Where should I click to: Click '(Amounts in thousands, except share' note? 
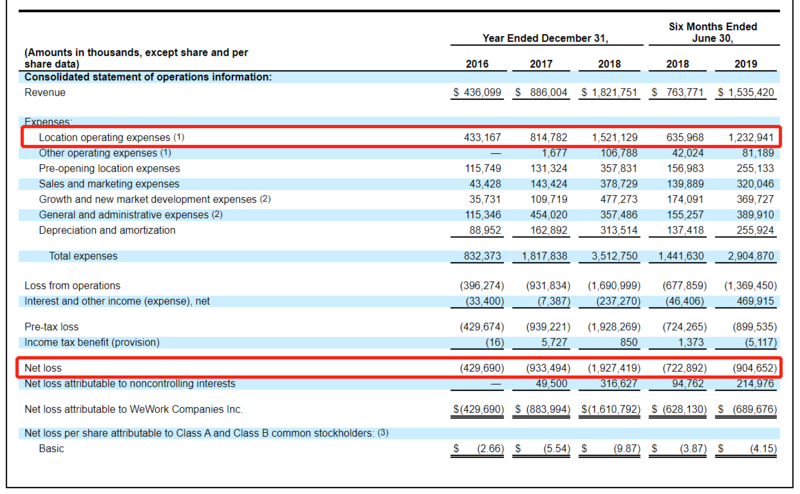tap(136, 58)
